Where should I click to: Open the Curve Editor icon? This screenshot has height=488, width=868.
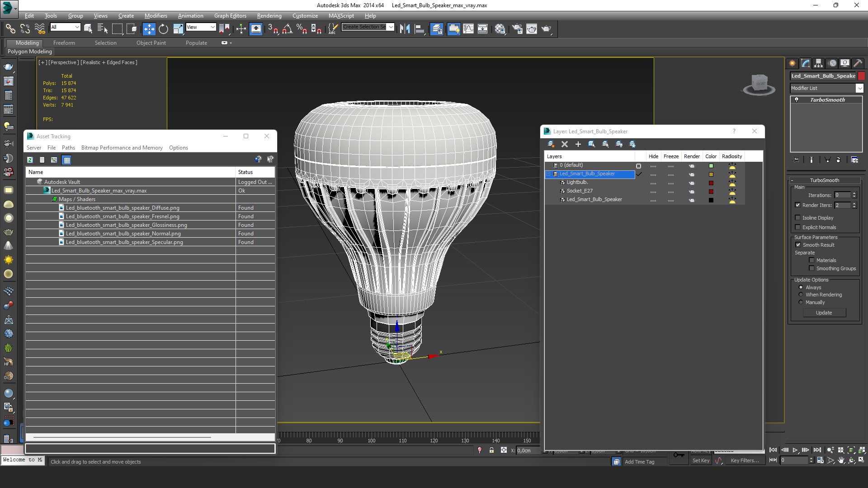tap(468, 29)
